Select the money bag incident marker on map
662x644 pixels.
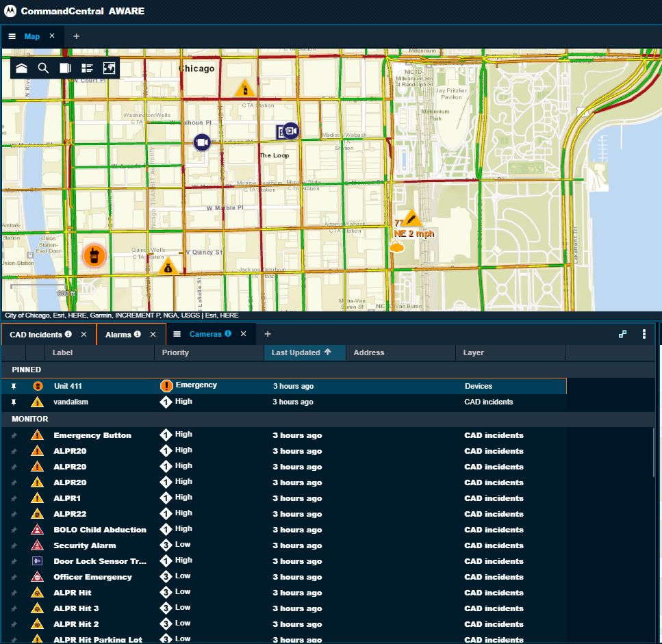(x=168, y=266)
